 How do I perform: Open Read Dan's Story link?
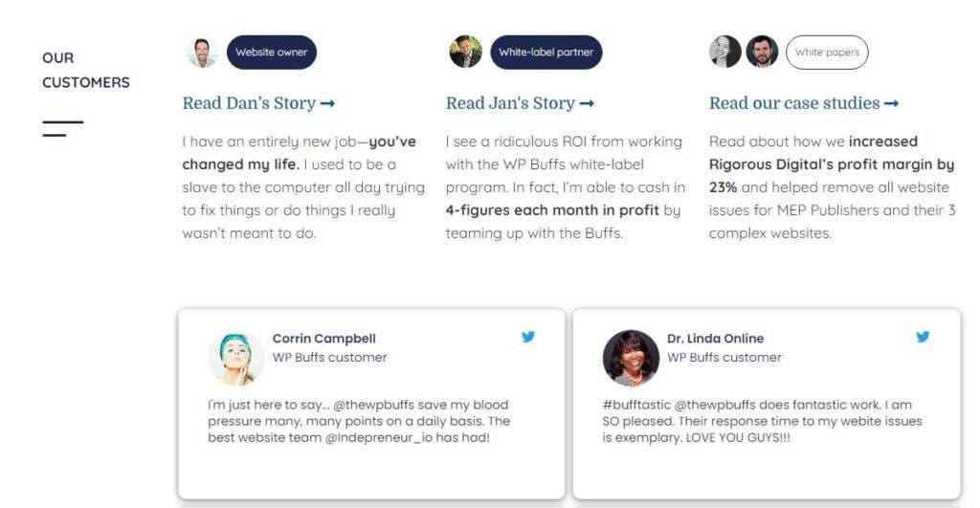249,103
